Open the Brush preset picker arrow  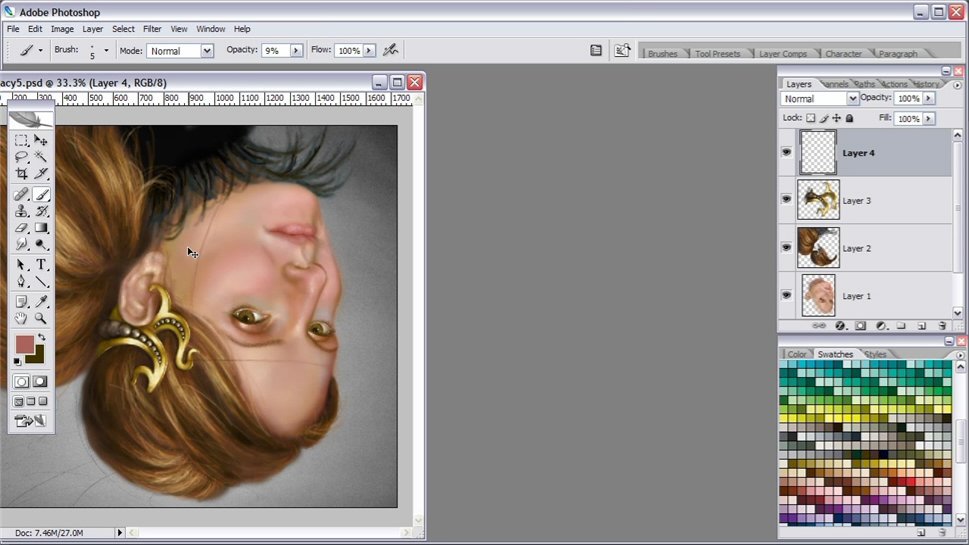click(x=106, y=51)
